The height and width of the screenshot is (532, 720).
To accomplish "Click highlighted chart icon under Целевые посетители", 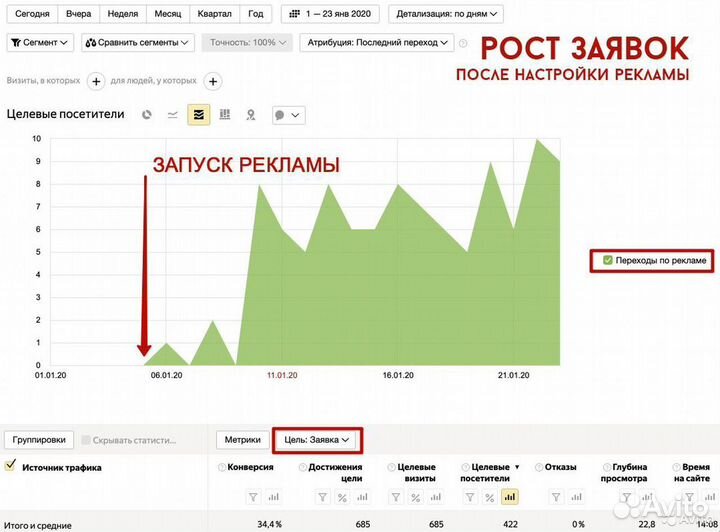I will click(510, 497).
